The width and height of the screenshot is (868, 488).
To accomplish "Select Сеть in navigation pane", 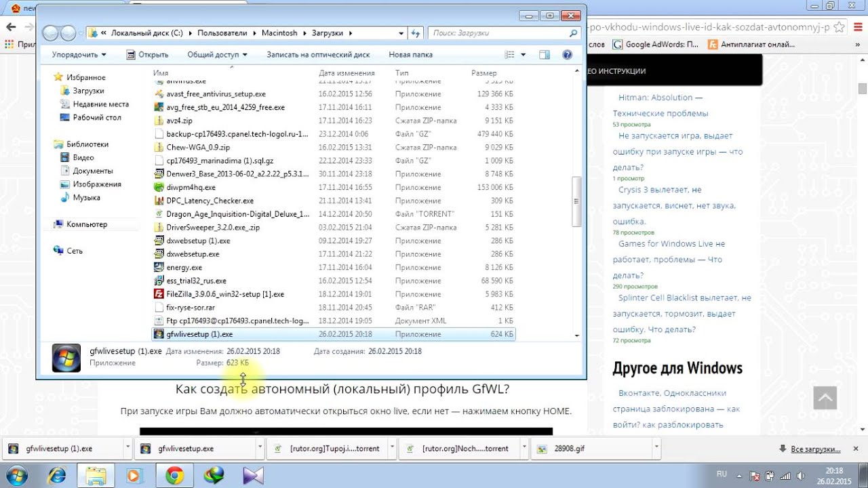I will [75, 251].
